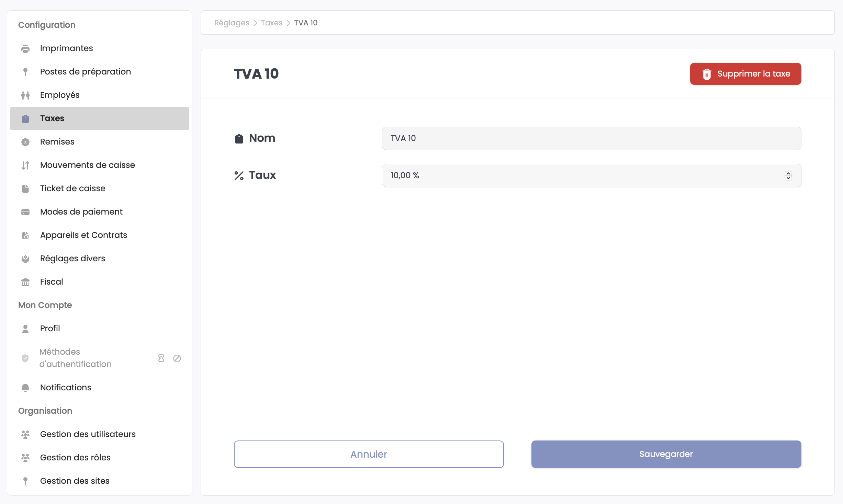This screenshot has width=843, height=504.
Task: Click the Nom text field
Action: [591, 138]
